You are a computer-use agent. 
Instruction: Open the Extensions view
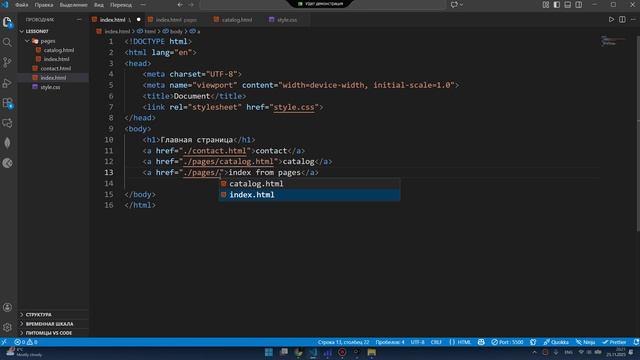(7, 103)
